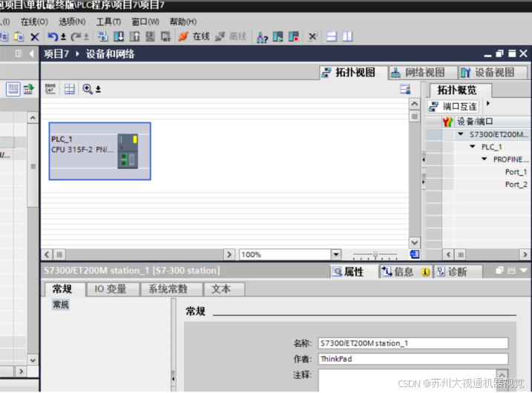Click the delete X icon in the toolbar

click(35, 36)
